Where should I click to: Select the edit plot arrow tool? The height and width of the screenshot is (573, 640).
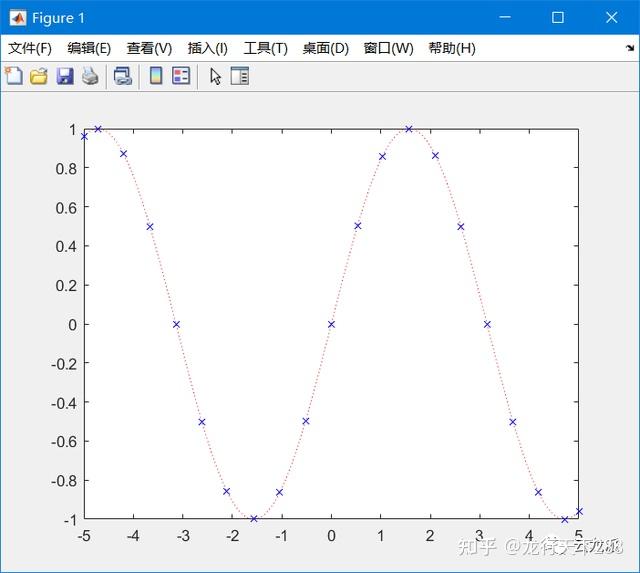pyautogui.click(x=215, y=76)
